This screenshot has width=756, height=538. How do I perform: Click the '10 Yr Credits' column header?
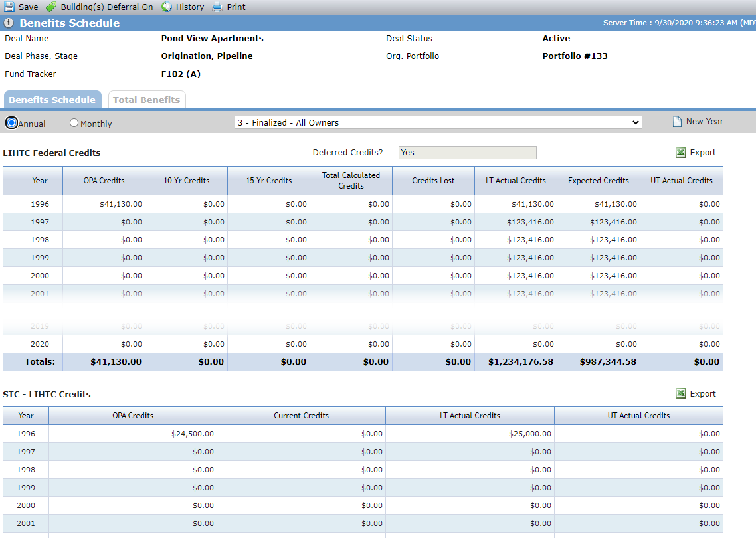[186, 180]
